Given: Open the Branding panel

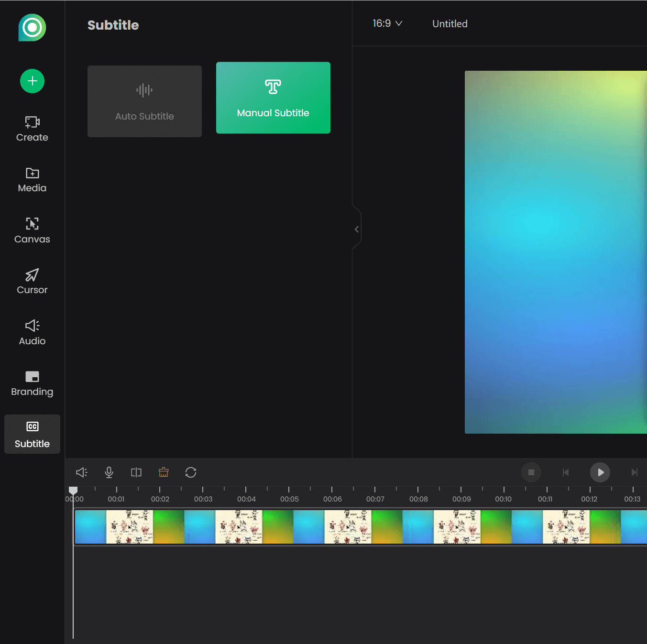Looking at the screenshot, I should pos(32,383).
